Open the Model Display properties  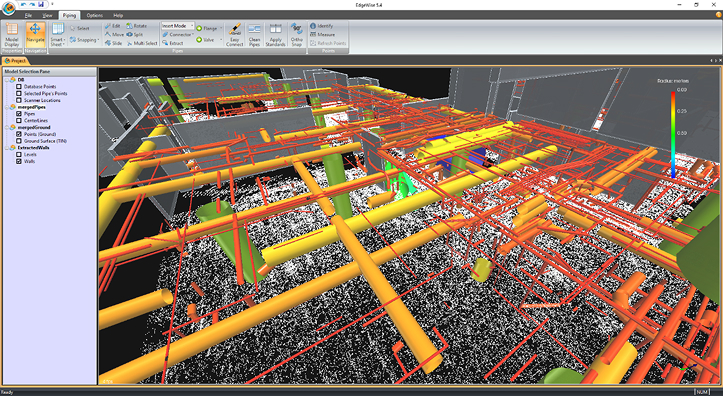point(12,35)
